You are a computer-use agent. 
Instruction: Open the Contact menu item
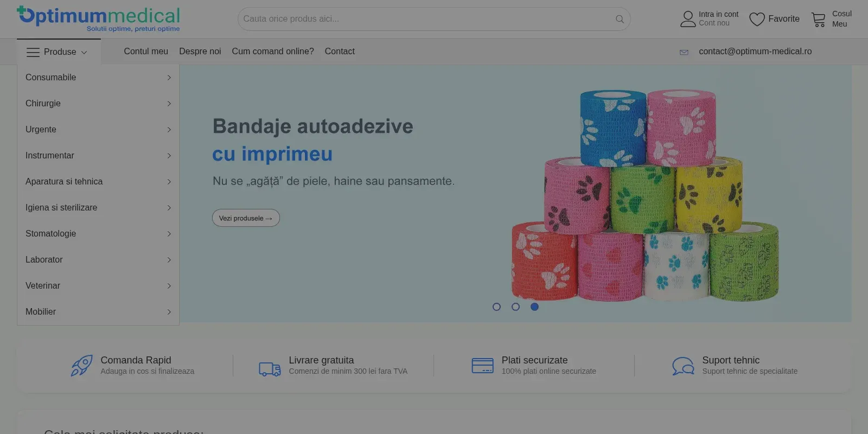pos(340,52)
